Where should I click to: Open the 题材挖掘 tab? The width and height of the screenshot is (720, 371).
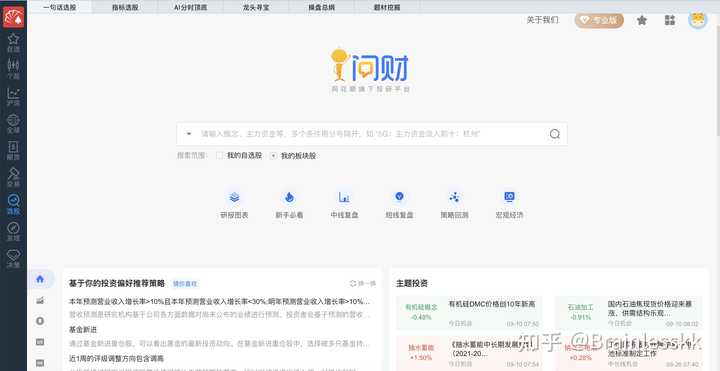click(x=387, y=7)
